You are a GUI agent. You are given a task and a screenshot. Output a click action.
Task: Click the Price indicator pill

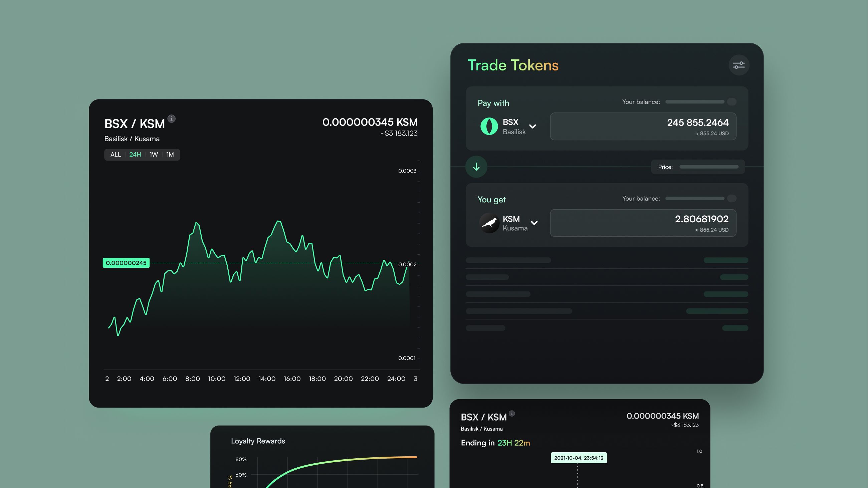697,167
